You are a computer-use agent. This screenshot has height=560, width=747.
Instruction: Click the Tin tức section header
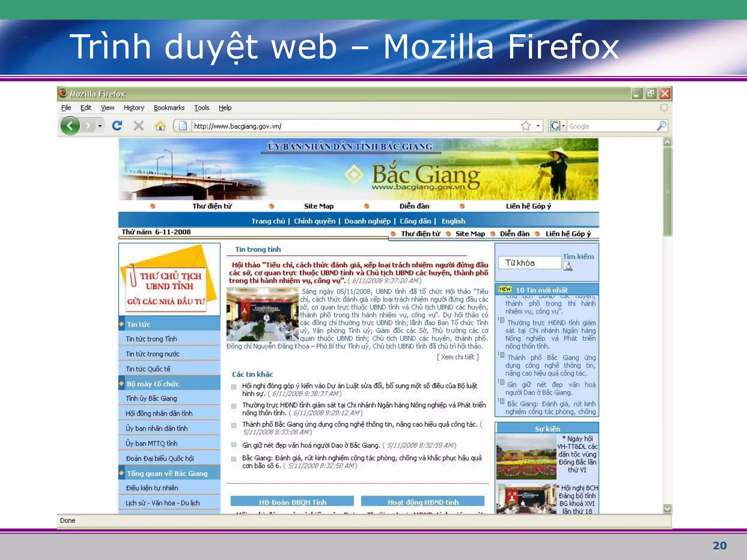(x=170, y=324)
